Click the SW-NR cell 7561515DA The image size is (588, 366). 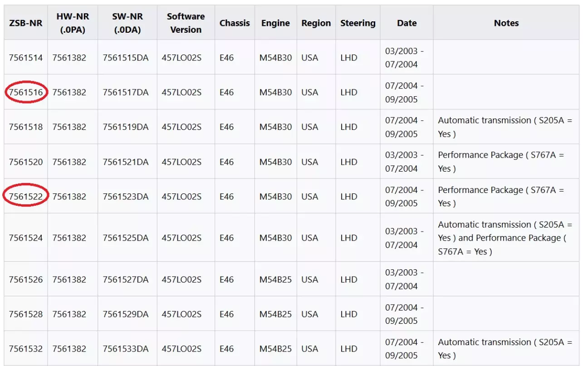point(126,58)
